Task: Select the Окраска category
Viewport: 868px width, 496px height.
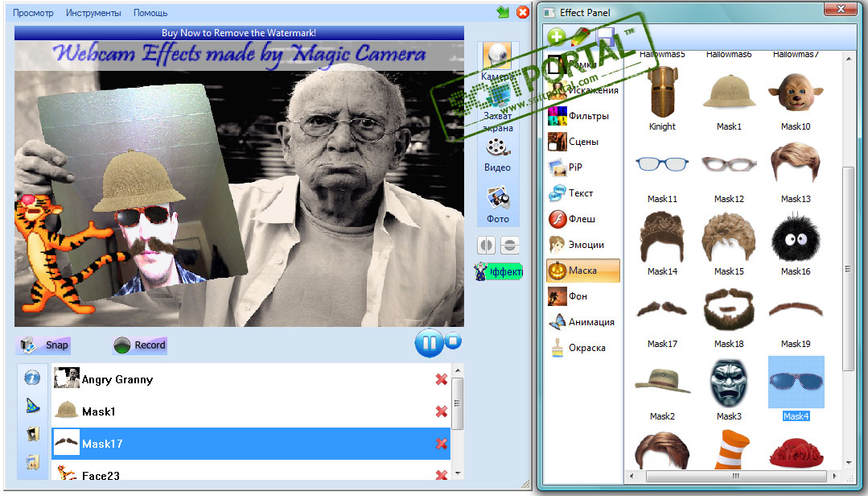Action: tap(583, 348)
